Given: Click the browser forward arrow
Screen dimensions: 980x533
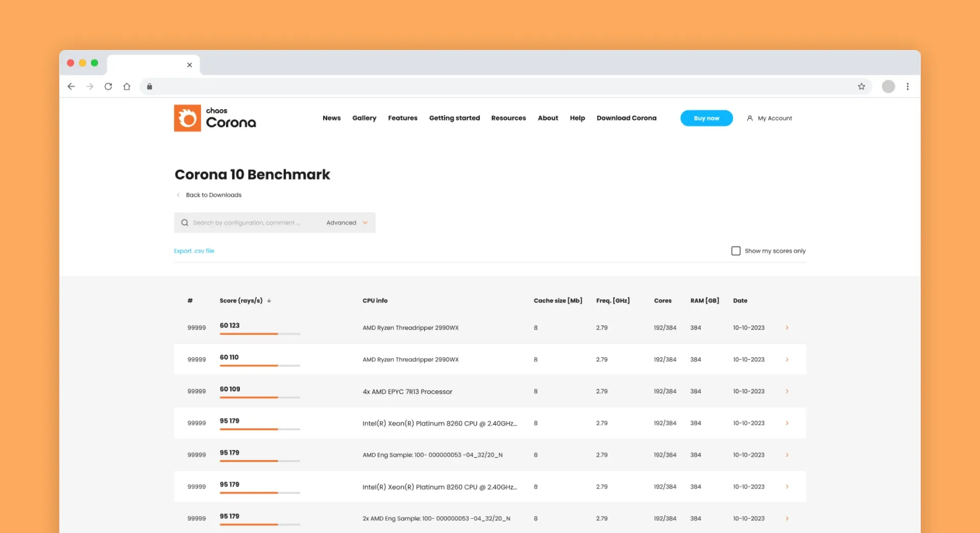Looking at the screenshot, I should (90, 87).
